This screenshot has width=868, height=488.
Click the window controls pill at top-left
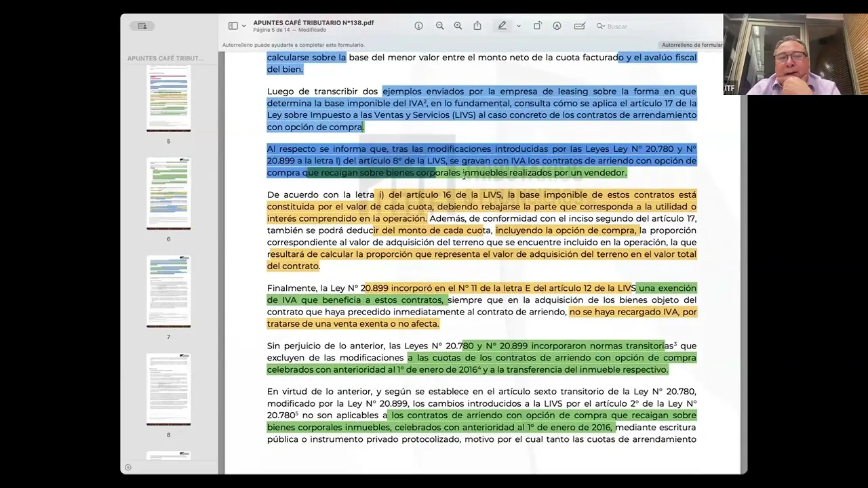142,26
